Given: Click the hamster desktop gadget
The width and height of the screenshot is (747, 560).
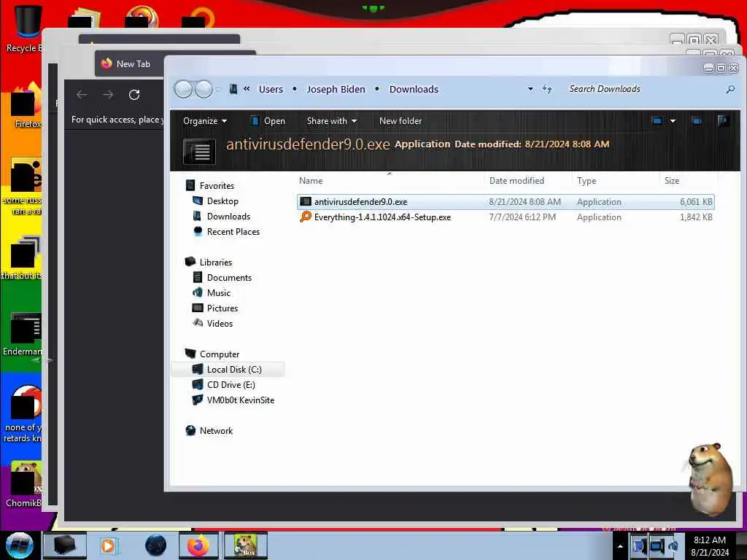Looking at the screenshot, I should pyautogui.click(x=710, y=478).
